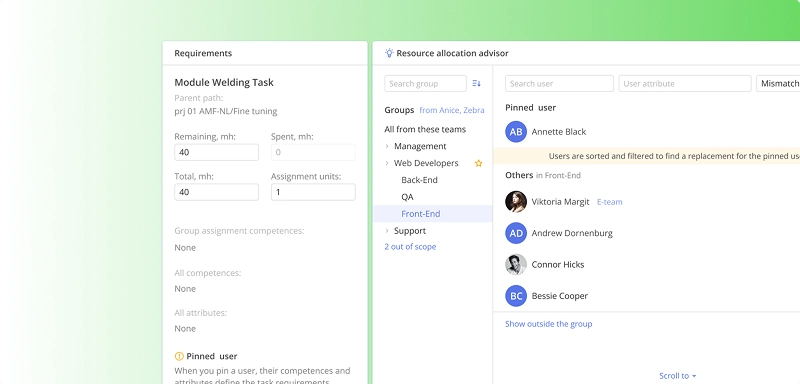The height and width of the screenshot is (384, 800).
Task: Focus the Search user field
Action: tap(559, 84)
